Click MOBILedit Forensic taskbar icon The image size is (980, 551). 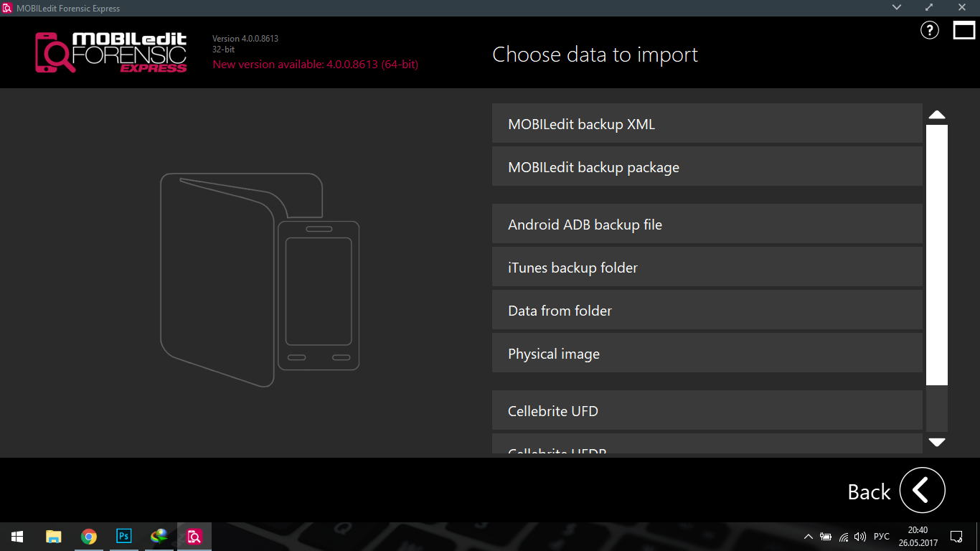pos(194,537)
